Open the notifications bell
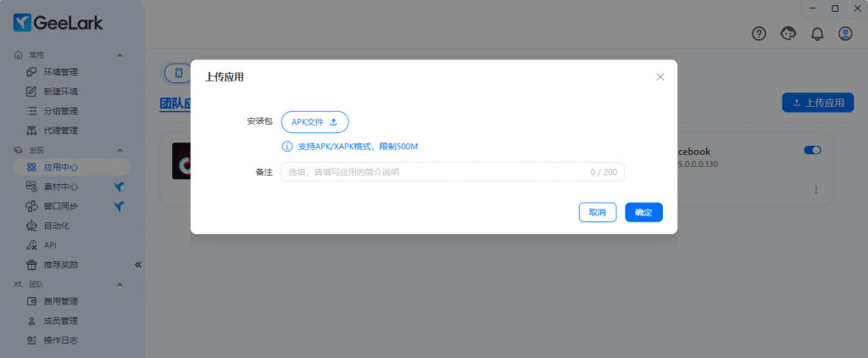868x358 pixels. coord(817,34)
